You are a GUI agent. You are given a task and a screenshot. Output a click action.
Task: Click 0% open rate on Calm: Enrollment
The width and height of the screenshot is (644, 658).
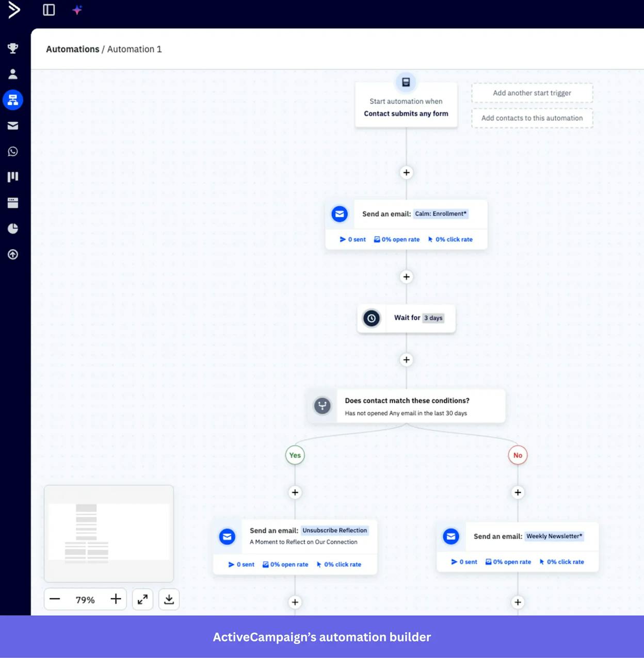pos(397,240)
